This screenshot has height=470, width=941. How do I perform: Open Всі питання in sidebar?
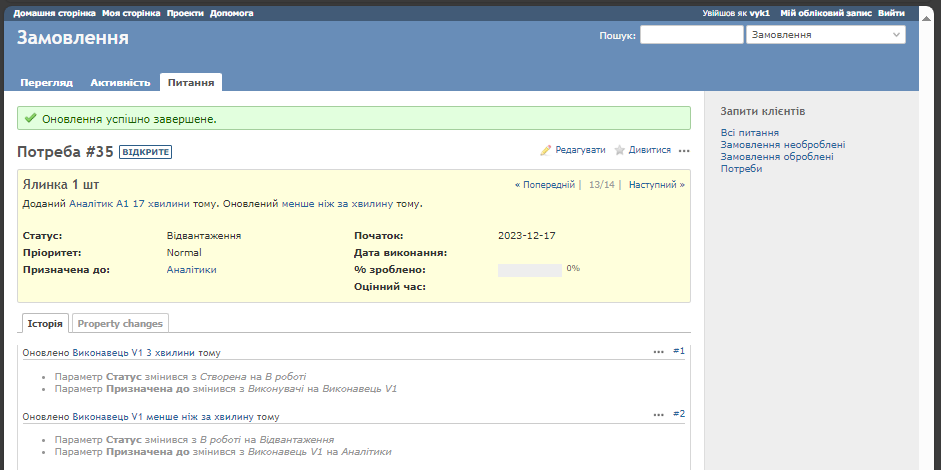[x=749, y=133]
